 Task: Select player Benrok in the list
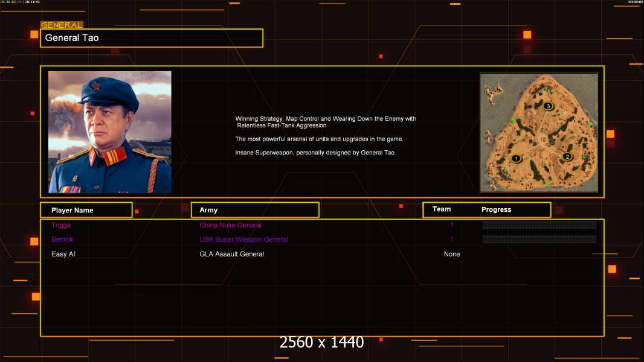pos(63,240)
